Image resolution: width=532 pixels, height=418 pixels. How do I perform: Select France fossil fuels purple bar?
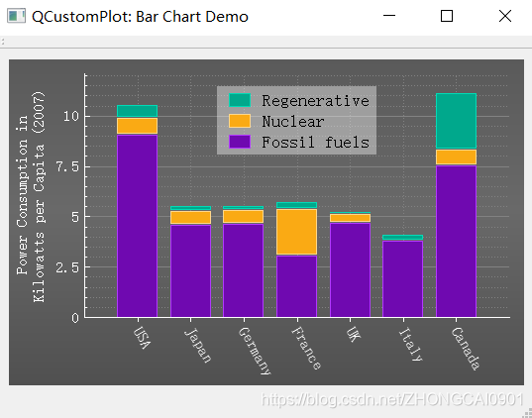coord(297,286)
